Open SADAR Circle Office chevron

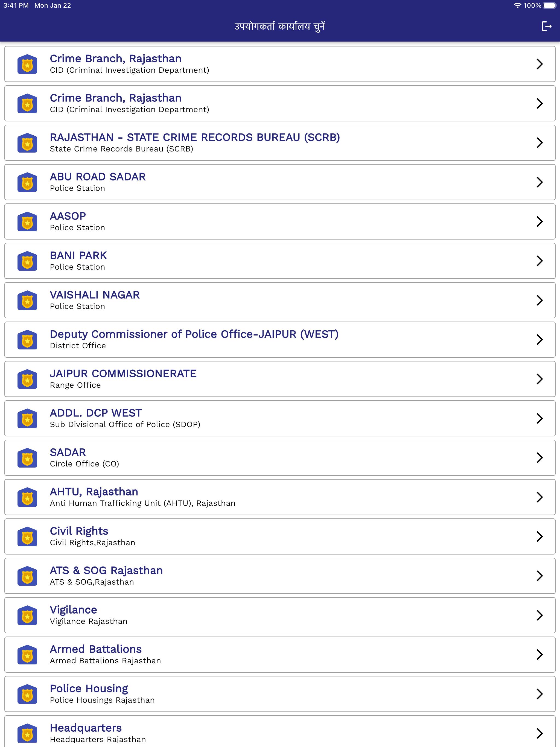click(x=540, y=458)
